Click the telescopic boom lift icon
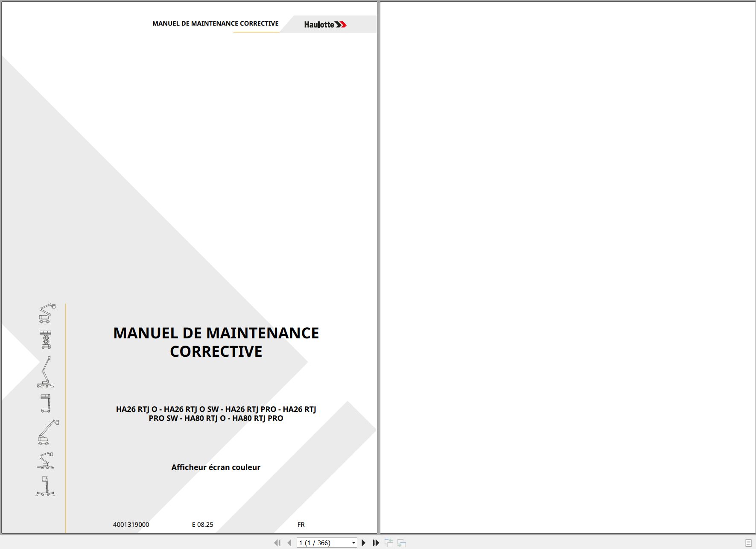The image size is (756, 549). coord(48,432)
